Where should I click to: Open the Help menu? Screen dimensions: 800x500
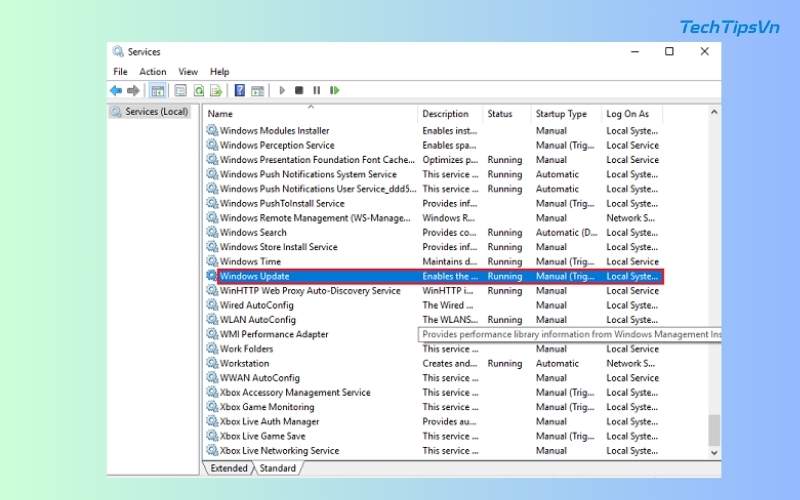219,71
